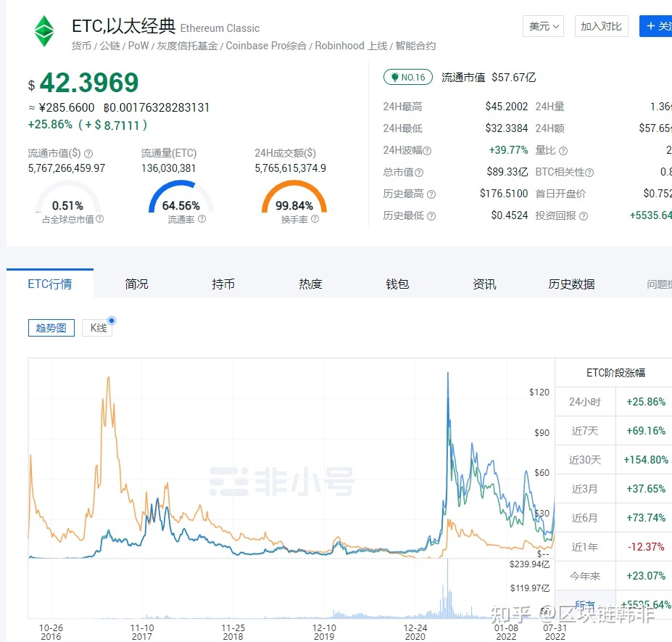Open the 换手率 help tooltip icon
The width and height of the screenshot is (672, 642).
tap(315, 219)
